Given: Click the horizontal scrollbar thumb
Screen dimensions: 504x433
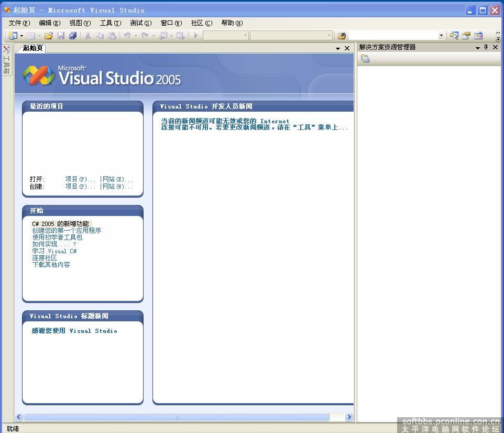Looking at the screenshot, I should [177, 417].
